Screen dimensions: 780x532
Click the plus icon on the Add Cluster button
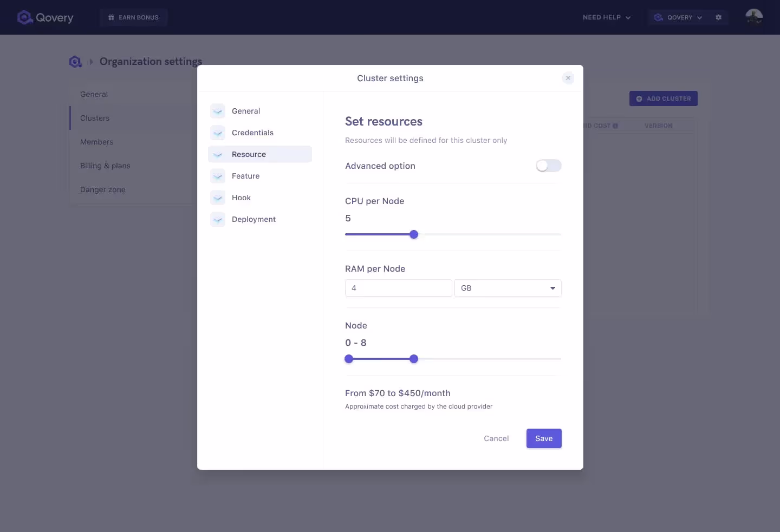[x=640, y=98]
